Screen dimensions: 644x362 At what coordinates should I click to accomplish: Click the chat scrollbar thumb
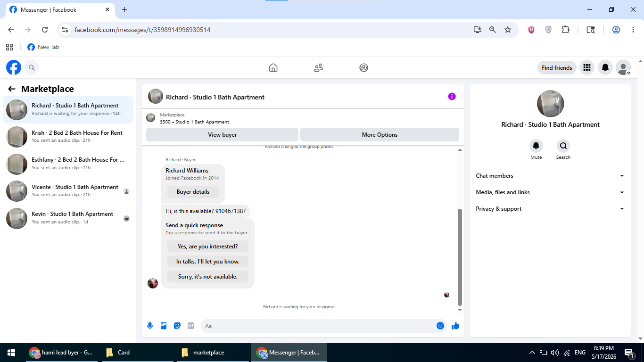pos(460,257)
